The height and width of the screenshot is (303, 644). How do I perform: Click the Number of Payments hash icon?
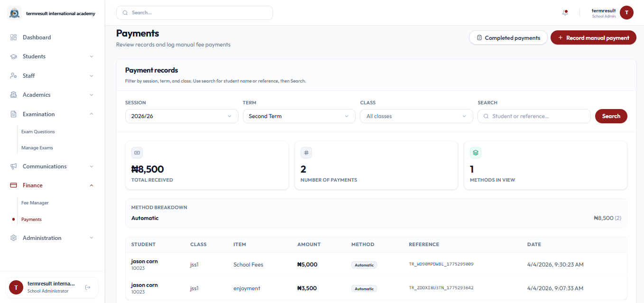pos(306,153)
